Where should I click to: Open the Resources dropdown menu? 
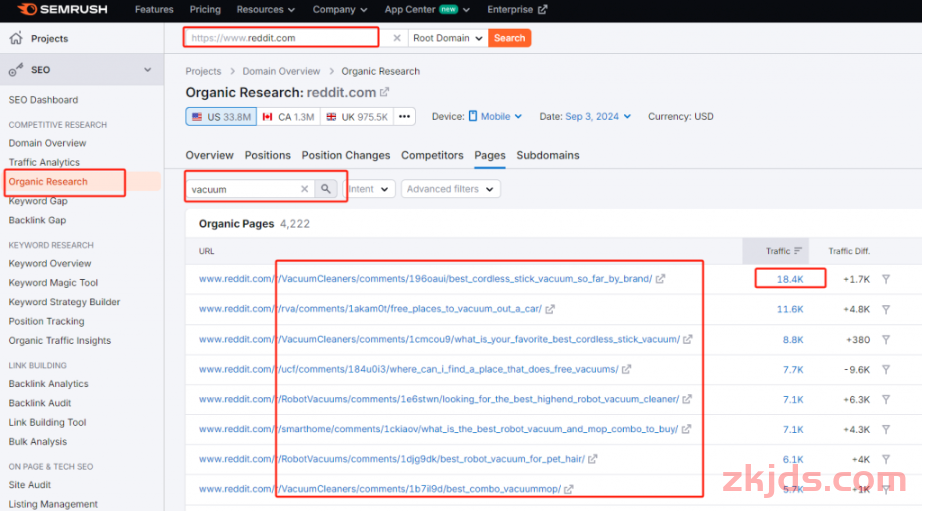click(265, 9)
